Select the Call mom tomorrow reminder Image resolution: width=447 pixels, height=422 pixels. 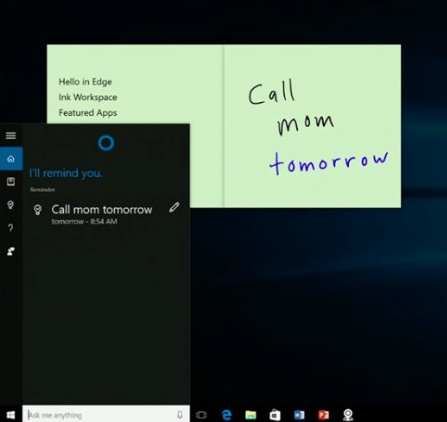(102, 210)
